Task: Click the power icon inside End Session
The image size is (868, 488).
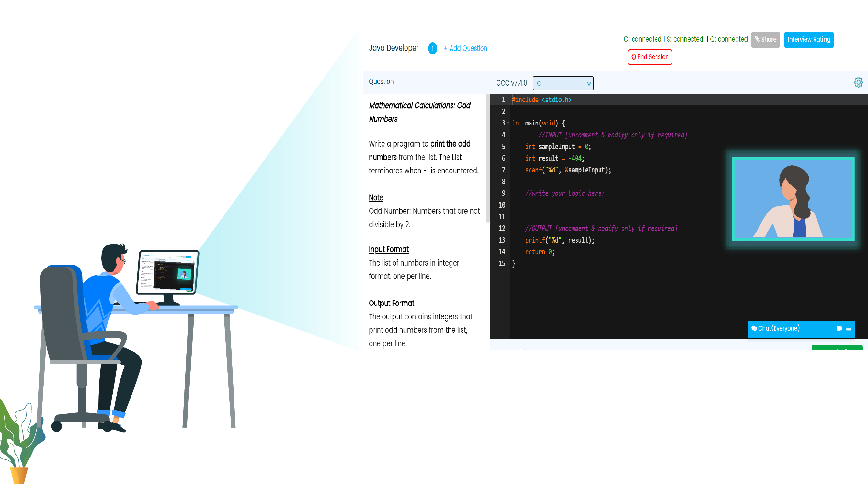Action: point(634,57)
